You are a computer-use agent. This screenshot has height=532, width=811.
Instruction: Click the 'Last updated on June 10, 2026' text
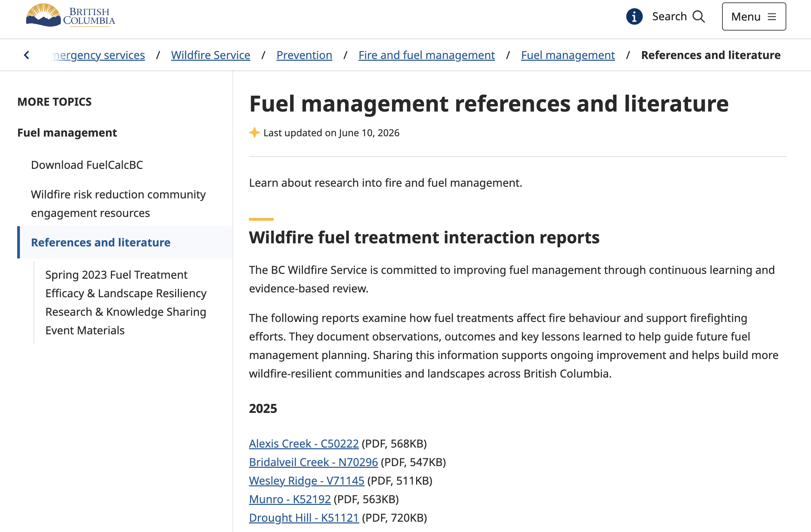tap(331, 133)
